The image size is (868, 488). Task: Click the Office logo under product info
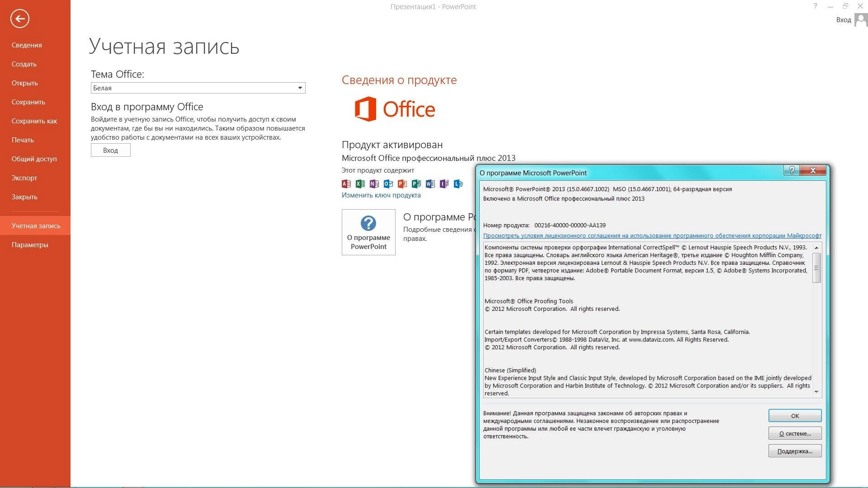pos(395,109)
